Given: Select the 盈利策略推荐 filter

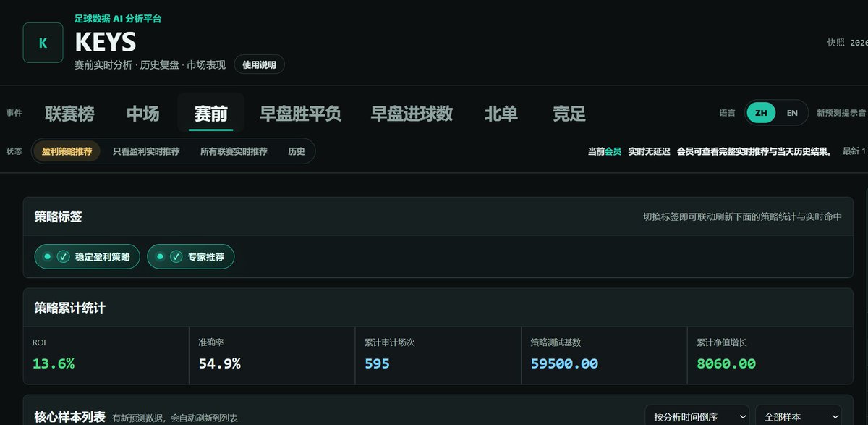Looking at the screenshot, I should [x=67, y=151].
